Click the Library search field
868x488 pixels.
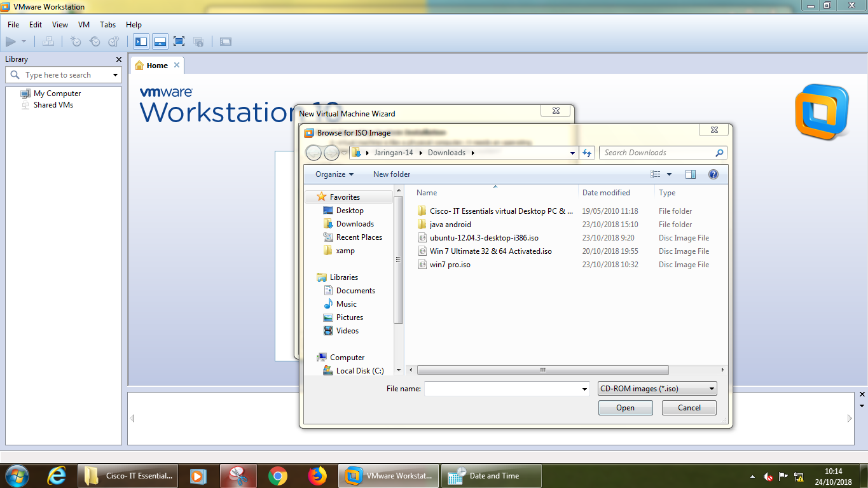(x=58, y=75)
